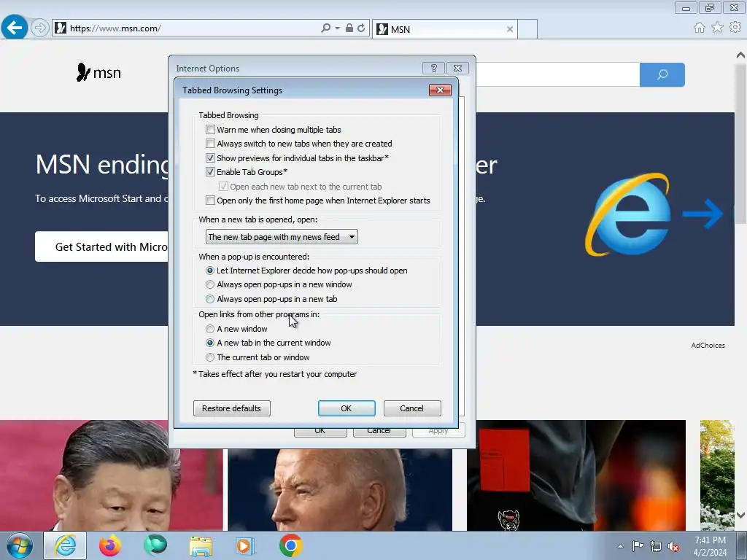The height and width of the screenshot is (560, 747).
Task: Check Always switch to new tabs option
Action: point(210,144)
